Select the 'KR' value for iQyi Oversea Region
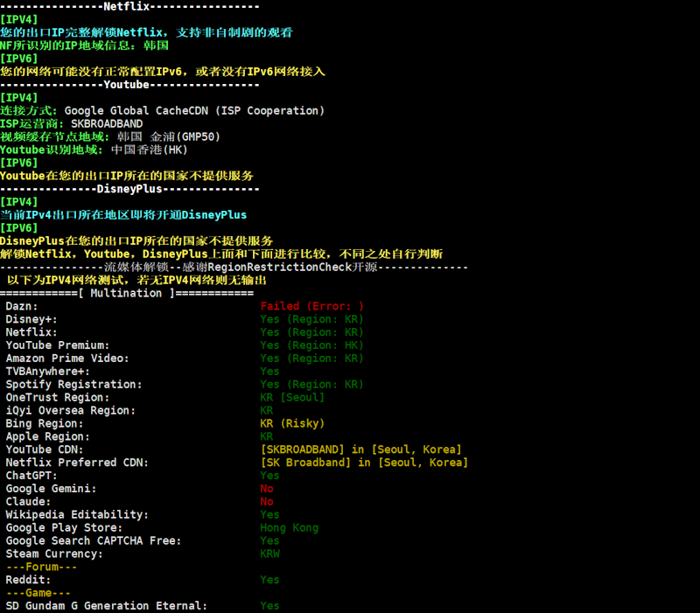Viewport: 700px width, 613px height. coord(267,410)
